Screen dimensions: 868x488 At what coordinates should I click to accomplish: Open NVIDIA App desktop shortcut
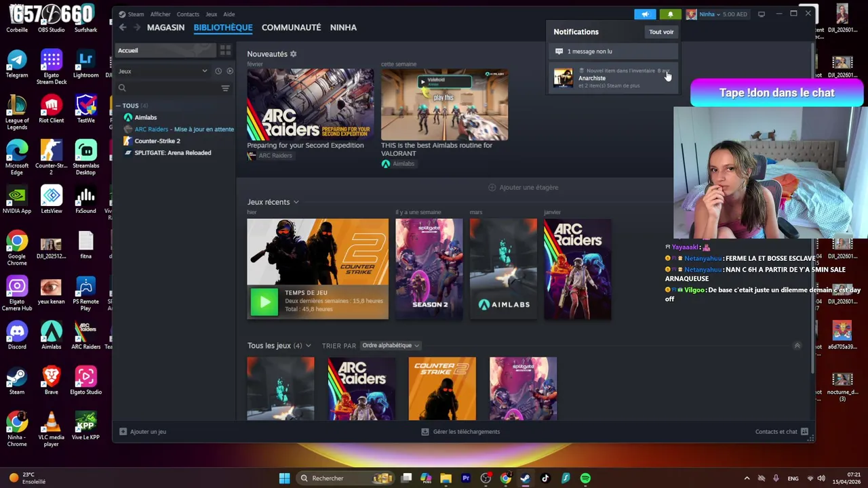tap(17, 201)
